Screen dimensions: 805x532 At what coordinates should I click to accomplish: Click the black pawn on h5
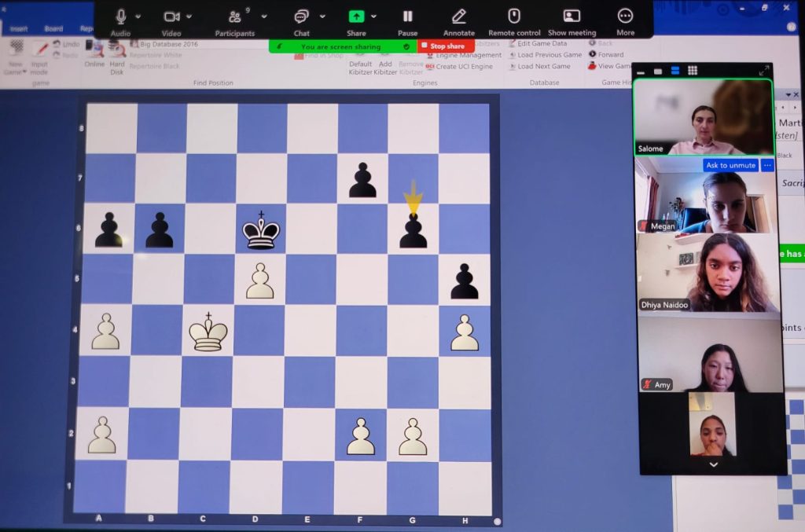(x=465, y=281)
